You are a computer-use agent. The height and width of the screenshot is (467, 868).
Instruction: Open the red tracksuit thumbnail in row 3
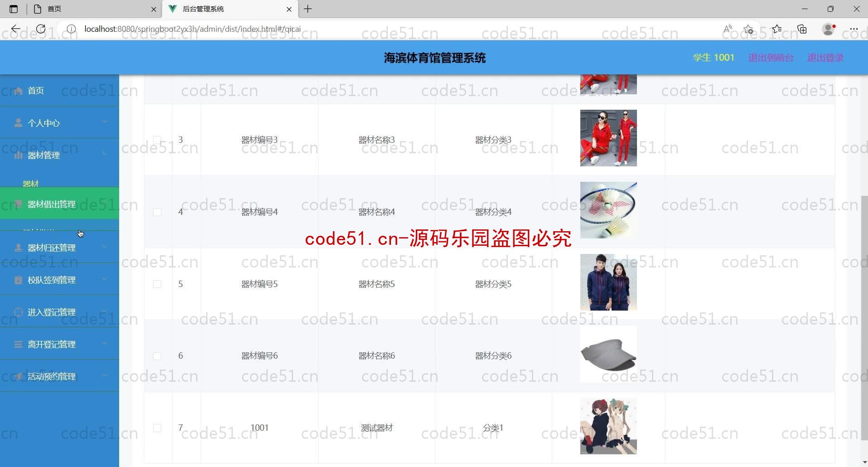[x=608, y=138]
